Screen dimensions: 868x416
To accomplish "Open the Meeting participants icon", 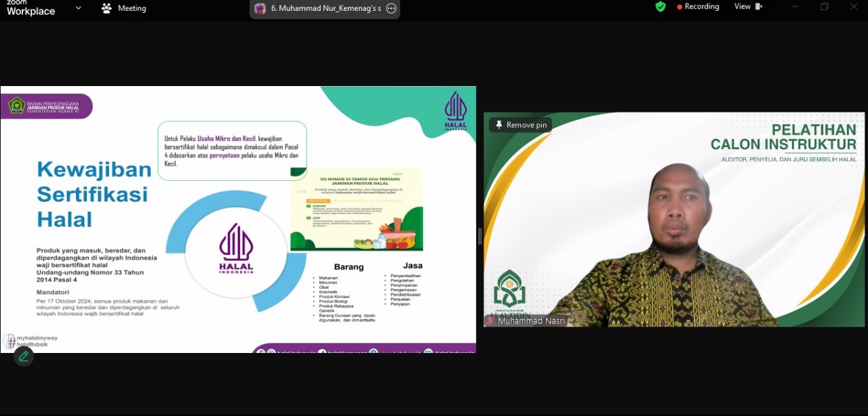I will pyautogui.click(x=106, y=8).
